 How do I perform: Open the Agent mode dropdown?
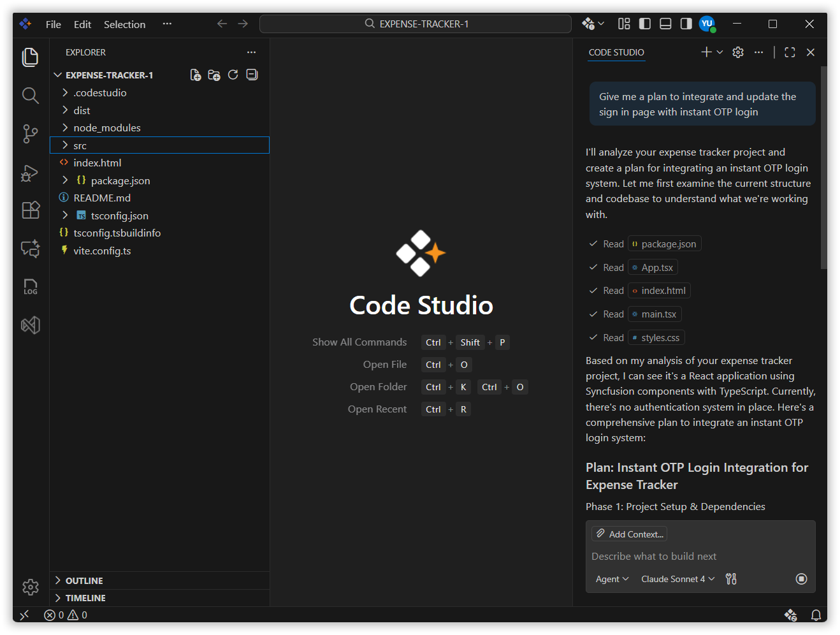[x=612, y=579]
